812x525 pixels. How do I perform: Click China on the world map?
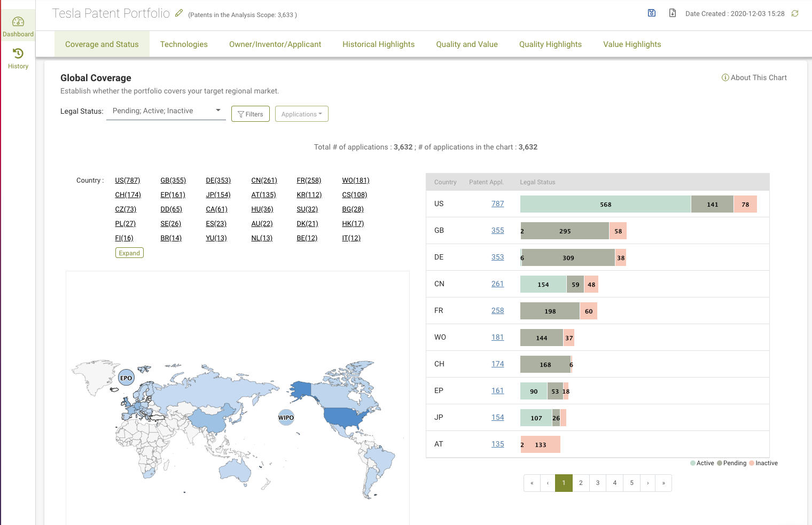[x=214, y=418]
